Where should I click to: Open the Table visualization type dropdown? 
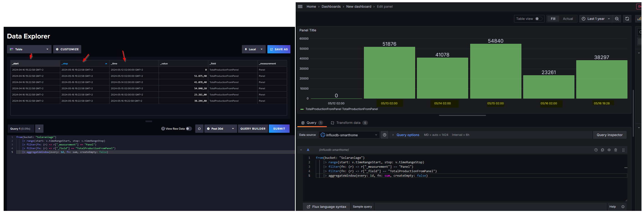point(29,49)
